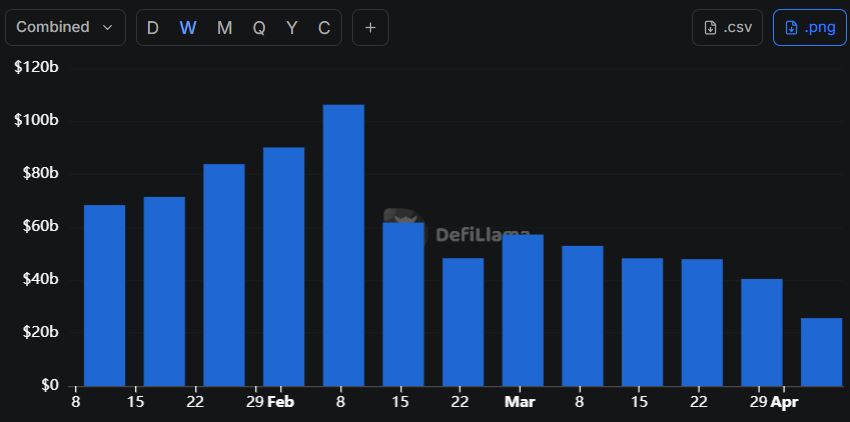Image resolution: width=850 pixels, height=422 pixels.
Task: Click the tallest bar above $100b
Action: click(343, 245)
